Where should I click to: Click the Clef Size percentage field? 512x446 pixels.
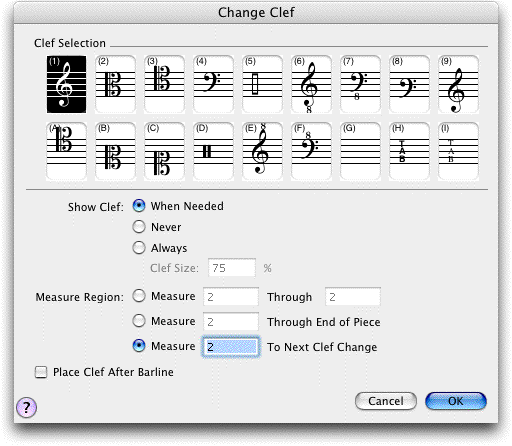tap(232, 268)
